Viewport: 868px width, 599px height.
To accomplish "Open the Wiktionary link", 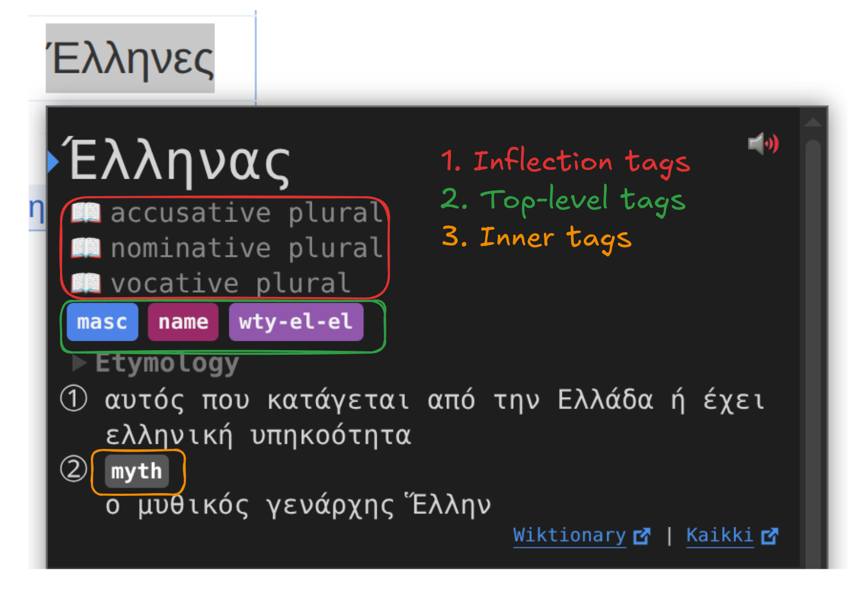I will pos(569,535).
